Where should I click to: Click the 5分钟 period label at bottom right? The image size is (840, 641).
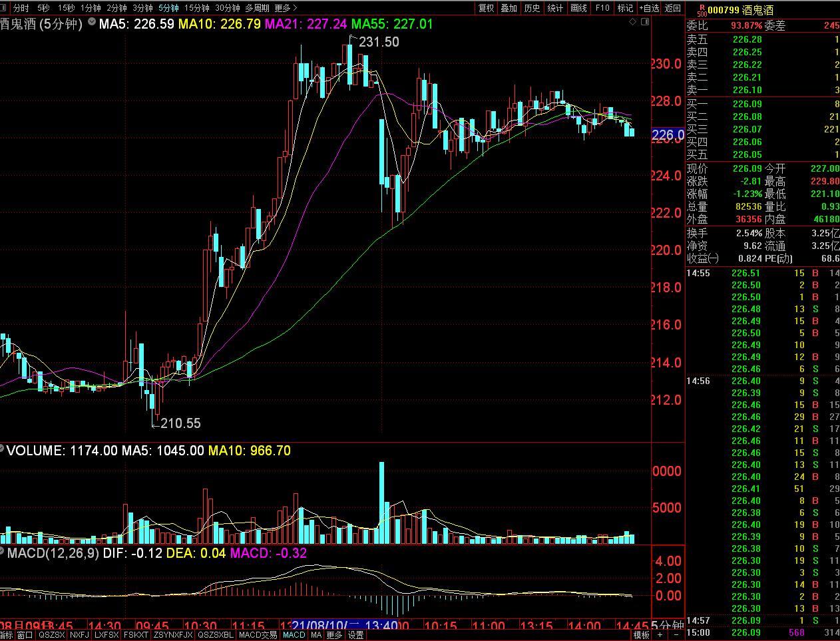[x=666, y=626]
